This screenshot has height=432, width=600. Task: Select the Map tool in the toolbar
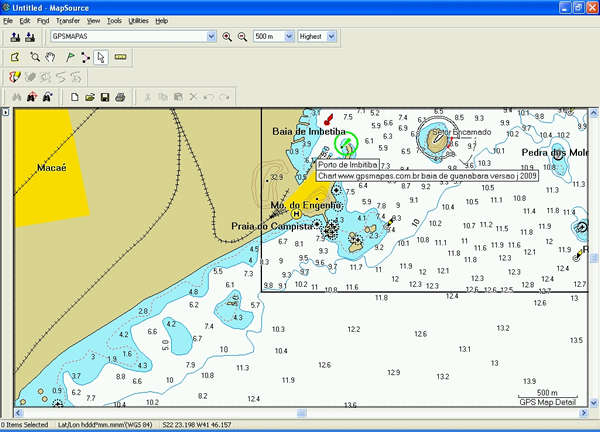click(x=15, y=57)
